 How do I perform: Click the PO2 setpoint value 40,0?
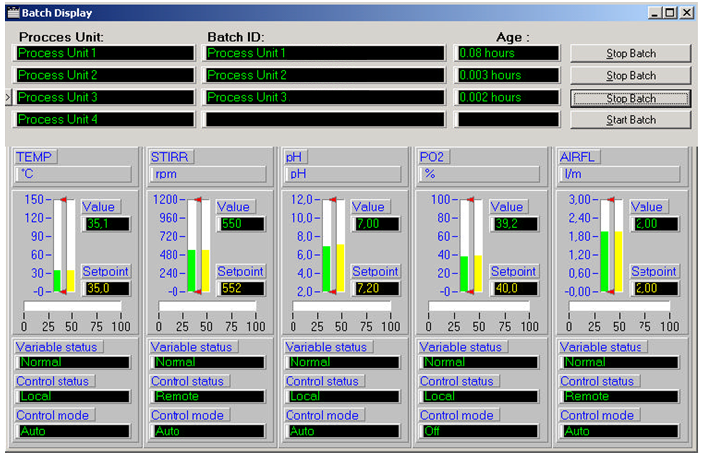506,288
